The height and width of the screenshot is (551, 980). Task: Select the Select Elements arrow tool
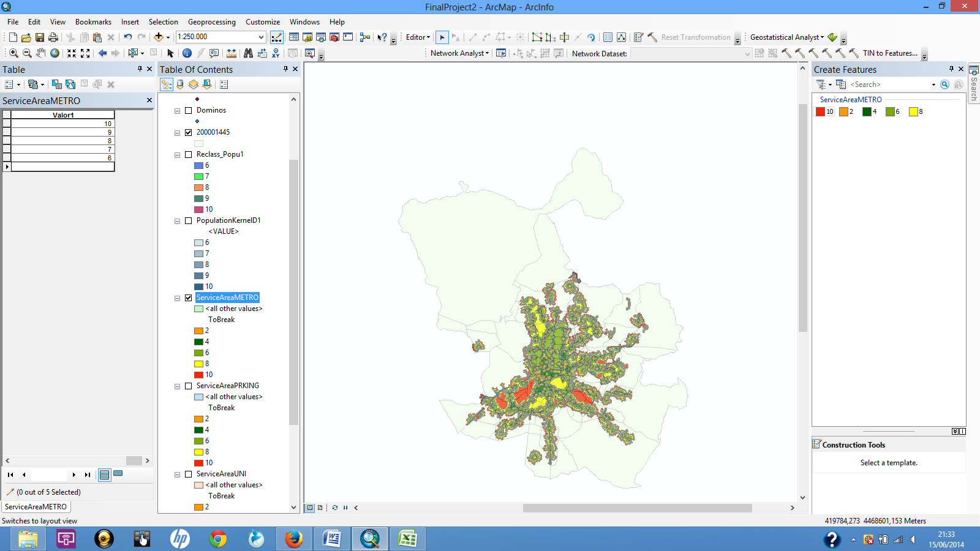point(170,53)
